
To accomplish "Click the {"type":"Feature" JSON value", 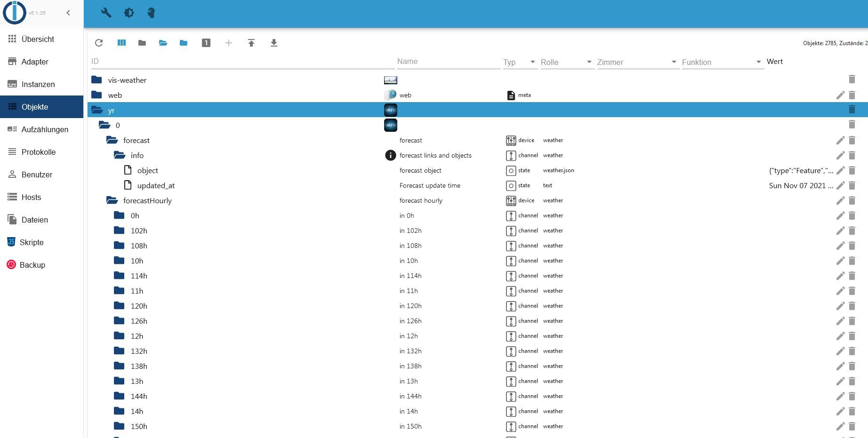I will click(801, 170).
